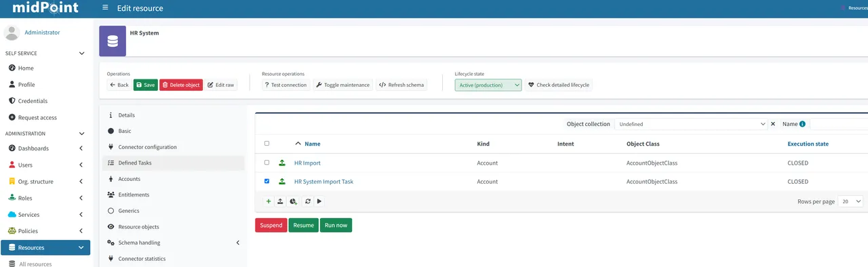Image resolution: width=868 pixels, height=267 pixels.
Task: Click the import upload icon in table toolbar
Action: tap(281, 201)
